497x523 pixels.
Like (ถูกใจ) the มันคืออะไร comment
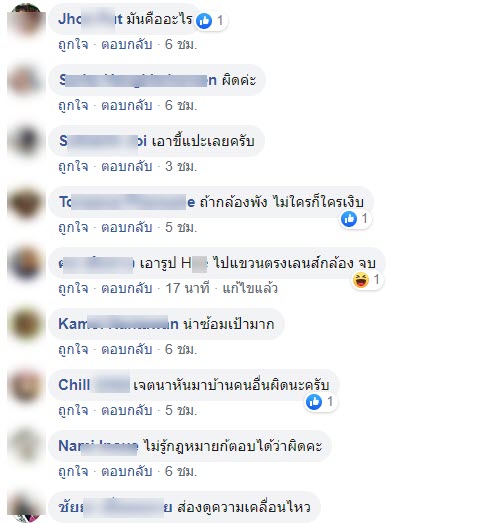point(73,44)
